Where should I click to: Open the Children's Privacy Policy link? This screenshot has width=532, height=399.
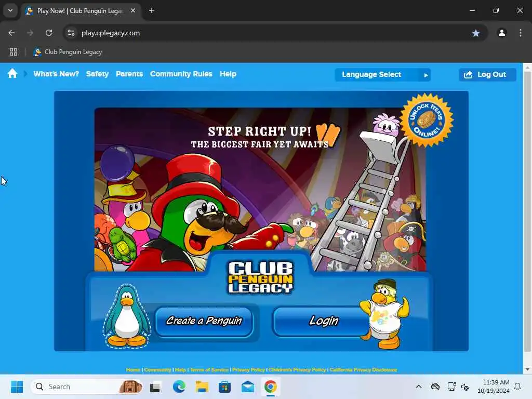coord(297,369)
